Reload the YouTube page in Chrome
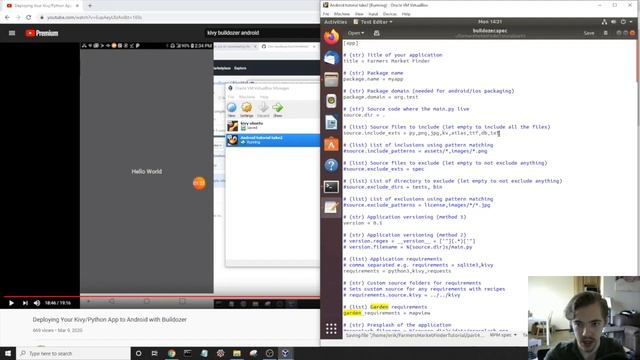Image resolution: width=640 pixels, height=360 pixels. 29,18
